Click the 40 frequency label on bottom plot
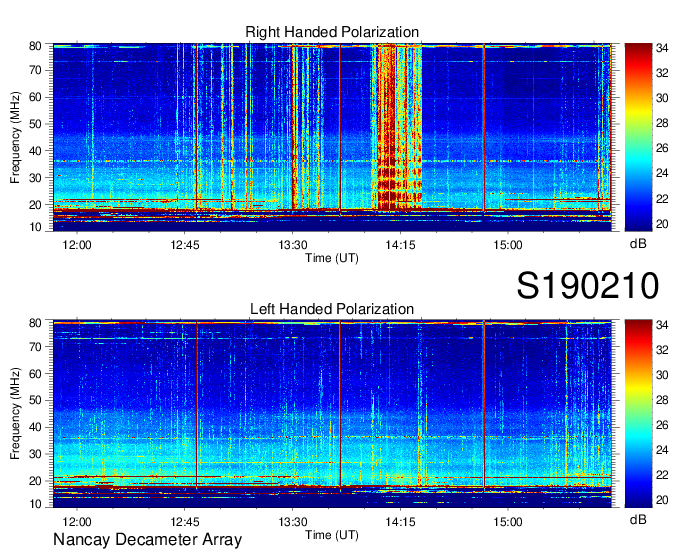Viewport: 680px width, 552px height. click(35, 427)
